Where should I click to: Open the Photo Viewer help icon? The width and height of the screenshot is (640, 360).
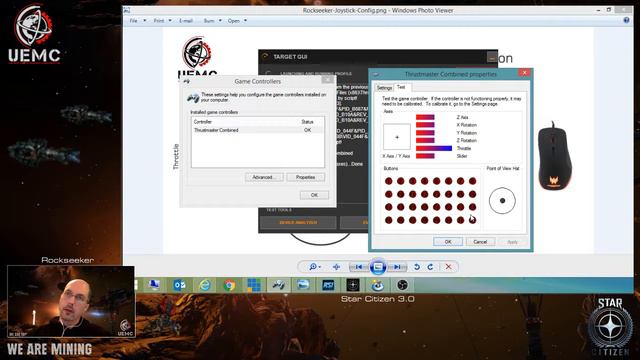(626, 20)
